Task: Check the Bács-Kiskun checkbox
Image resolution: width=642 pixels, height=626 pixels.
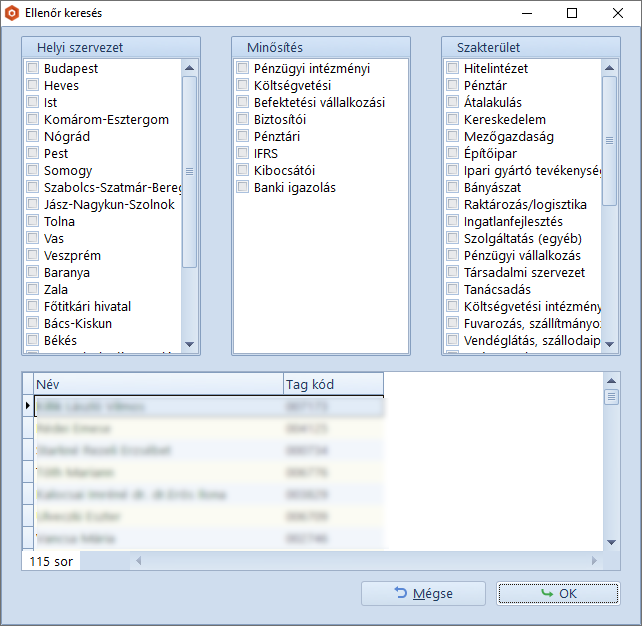Action: [x=33, y=324]
